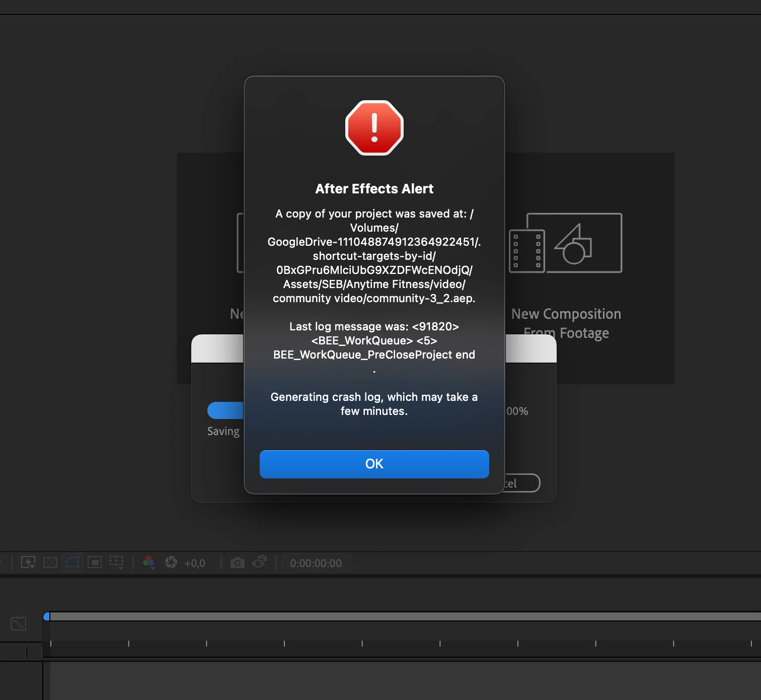This screenshot has width=761, height=700.
Task: Toggle Transparency Grid in viewer toolbar
Action: tap(50, 563)
